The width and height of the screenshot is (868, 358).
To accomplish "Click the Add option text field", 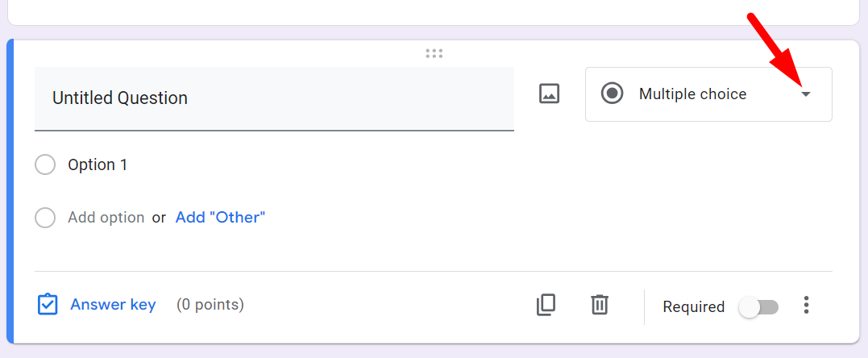I will 106,217.
